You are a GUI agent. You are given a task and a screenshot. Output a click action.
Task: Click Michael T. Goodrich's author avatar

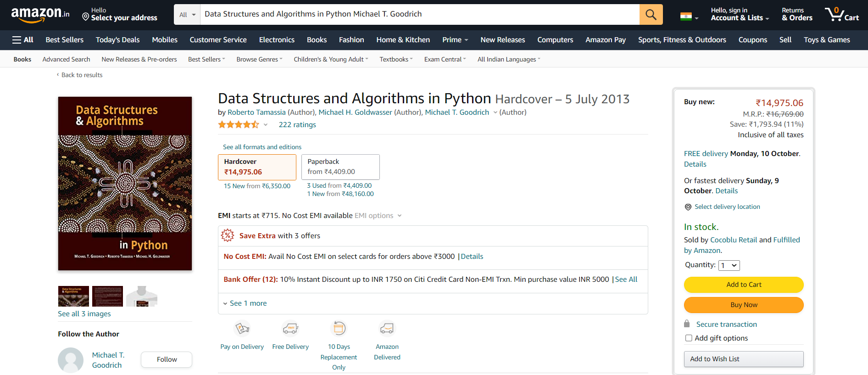(71, 360)
